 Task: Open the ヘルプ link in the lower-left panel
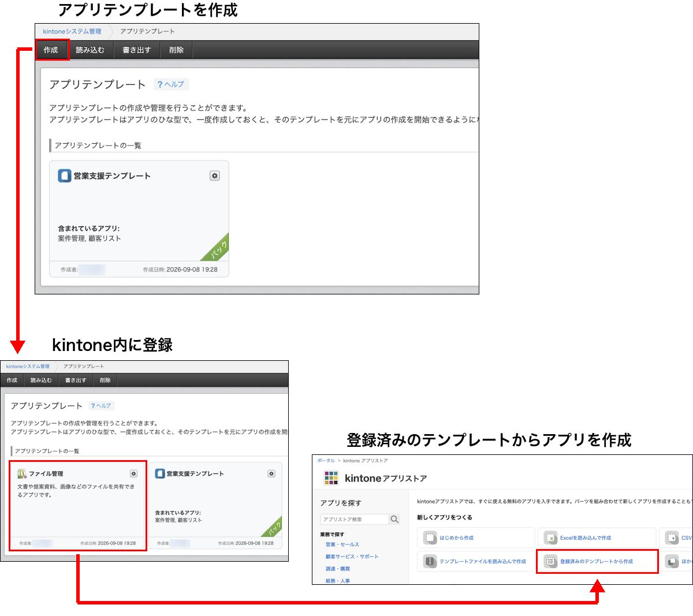coord(101,406)
